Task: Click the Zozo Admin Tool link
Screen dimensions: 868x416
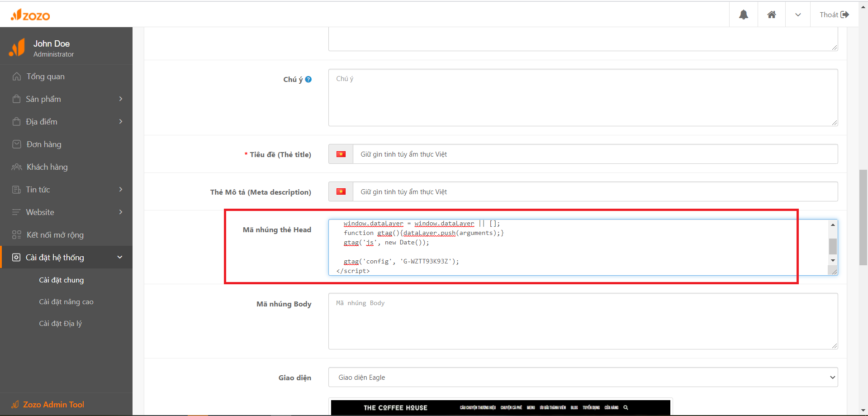Action: 53,405
